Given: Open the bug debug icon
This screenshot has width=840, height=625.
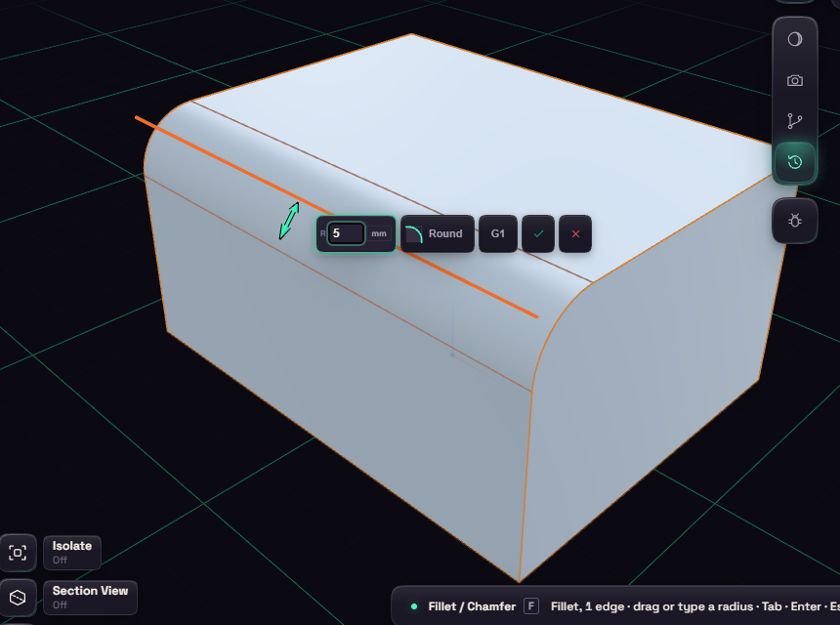Looking at the screenshot, I should click(795, 221).
